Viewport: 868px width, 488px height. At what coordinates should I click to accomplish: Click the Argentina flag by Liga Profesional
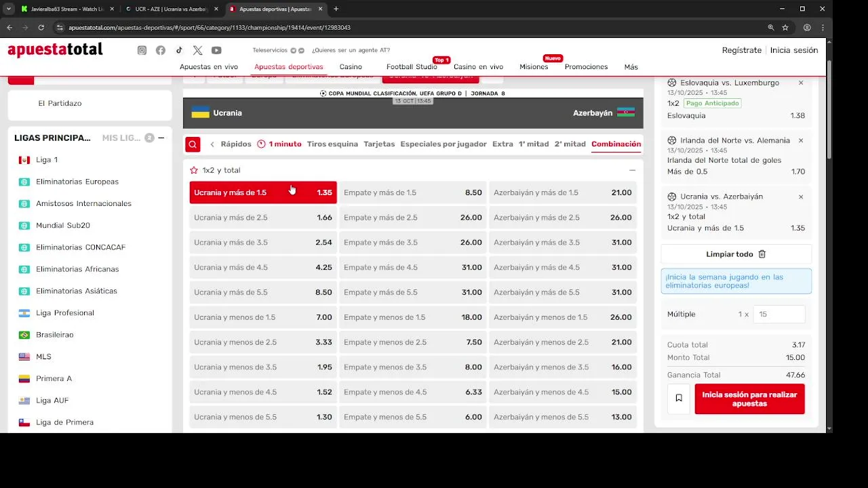click(24, 313)
